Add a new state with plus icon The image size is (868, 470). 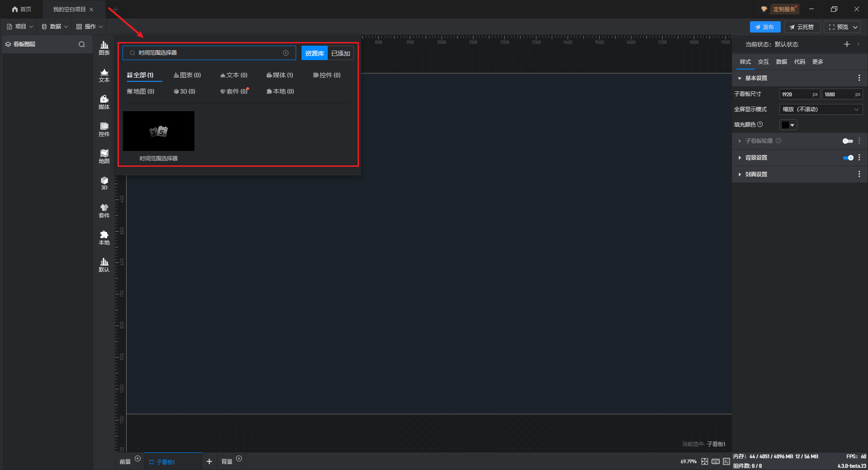847,44
